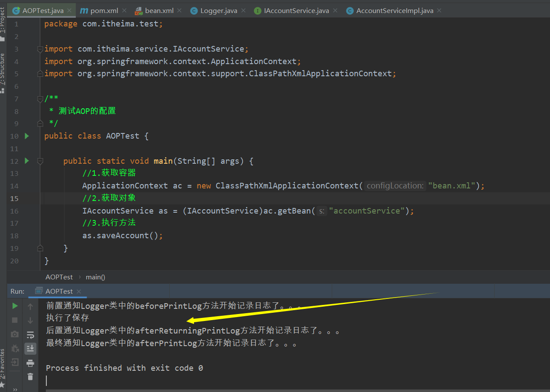550x392 pixels.
Task: Toggle scroll to end of console
Action: coord(30,348)
